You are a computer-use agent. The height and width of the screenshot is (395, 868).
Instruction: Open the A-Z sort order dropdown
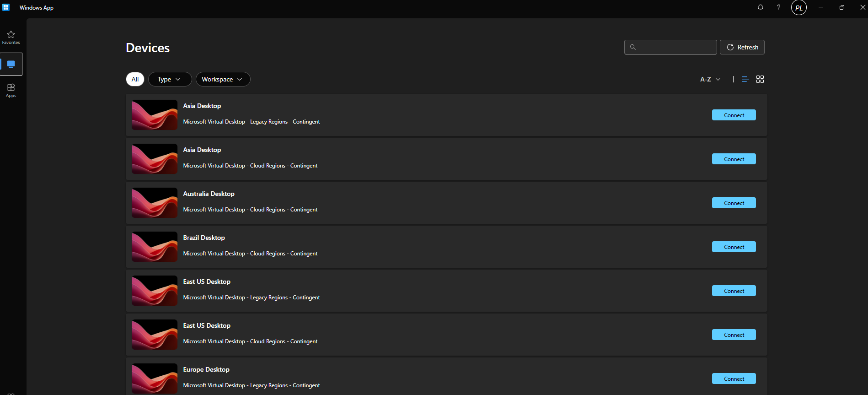click(710, 79)
